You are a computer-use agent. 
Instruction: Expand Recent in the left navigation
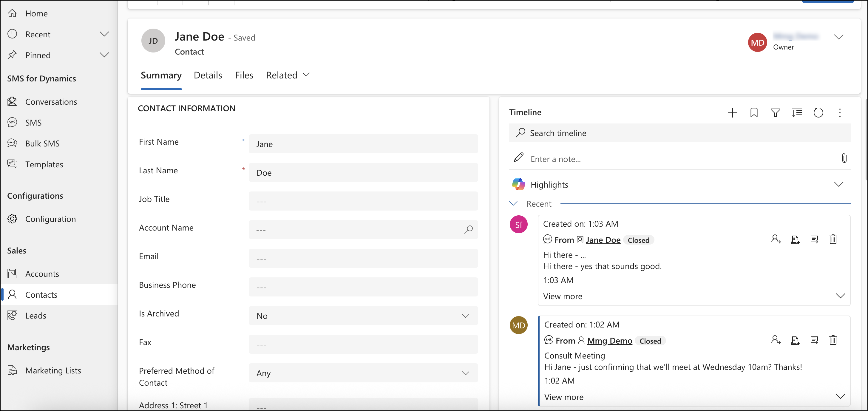click(x=104, y=34)
